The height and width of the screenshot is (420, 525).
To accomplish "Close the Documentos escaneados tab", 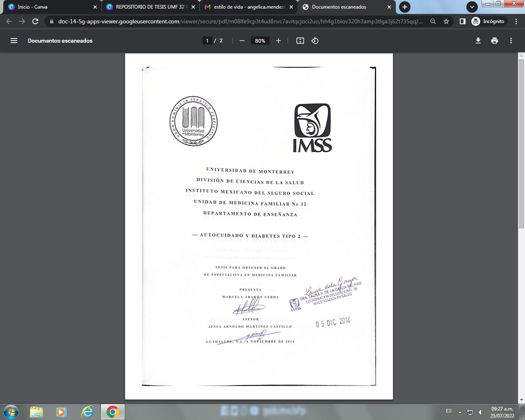I will click(x=389, y=7).
